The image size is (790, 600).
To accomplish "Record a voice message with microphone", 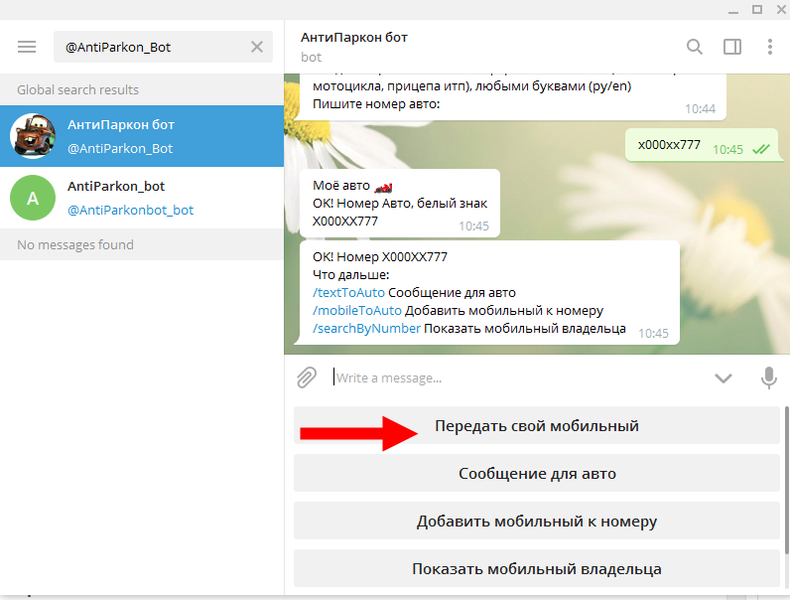I will point(769,378).
